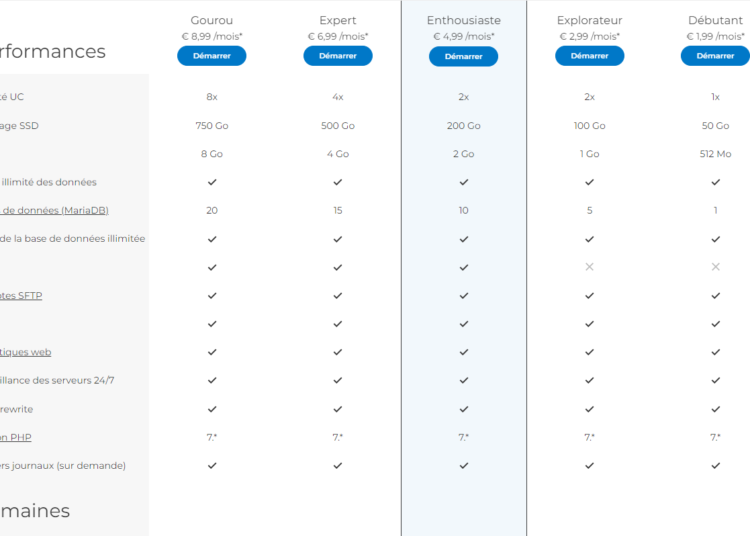Click the Enthousiaste plan title
The height and width of the screenshot is (536, 750).
tap(464, 20)
